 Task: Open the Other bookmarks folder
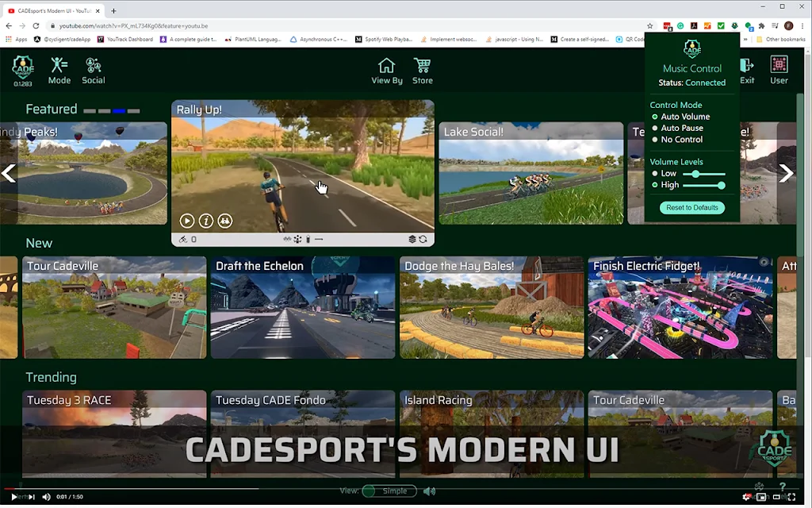(780, 39)
